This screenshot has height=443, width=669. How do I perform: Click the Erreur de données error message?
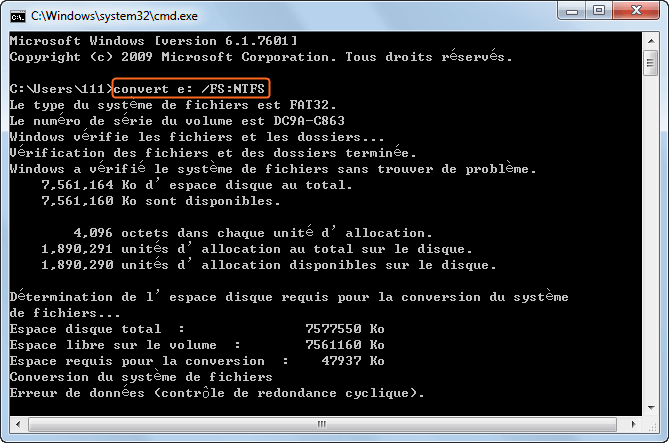point(217,393)
